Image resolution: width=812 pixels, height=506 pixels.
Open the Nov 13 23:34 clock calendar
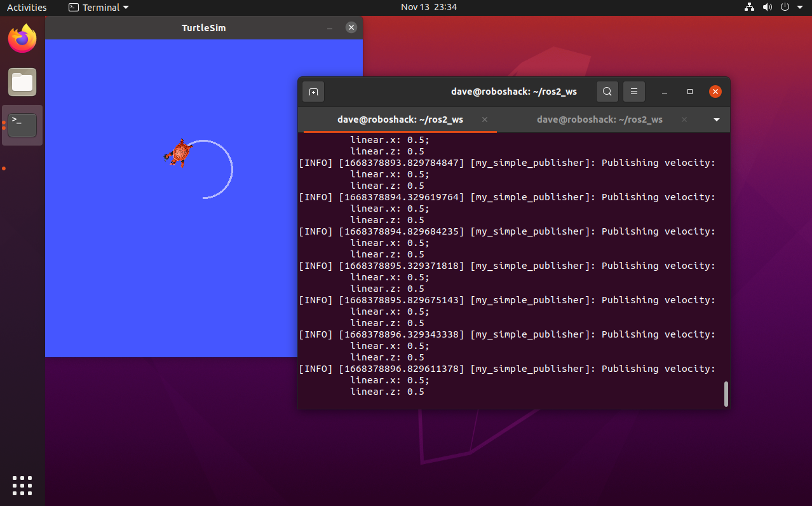click(x=429, y=8)
